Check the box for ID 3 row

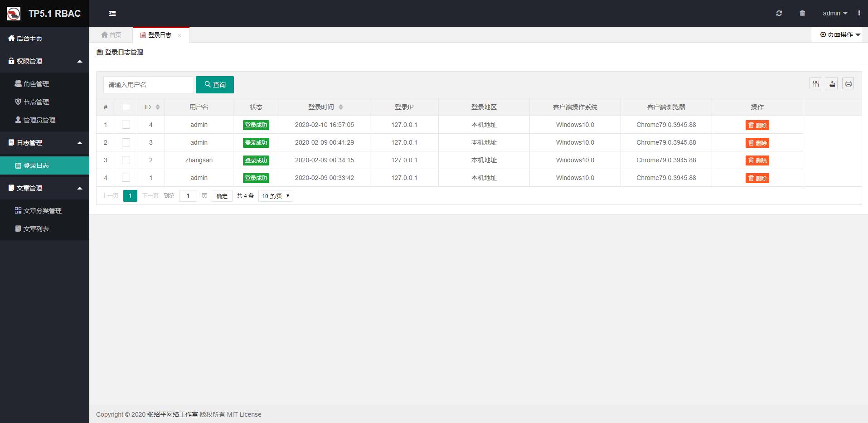pos(126,142)
